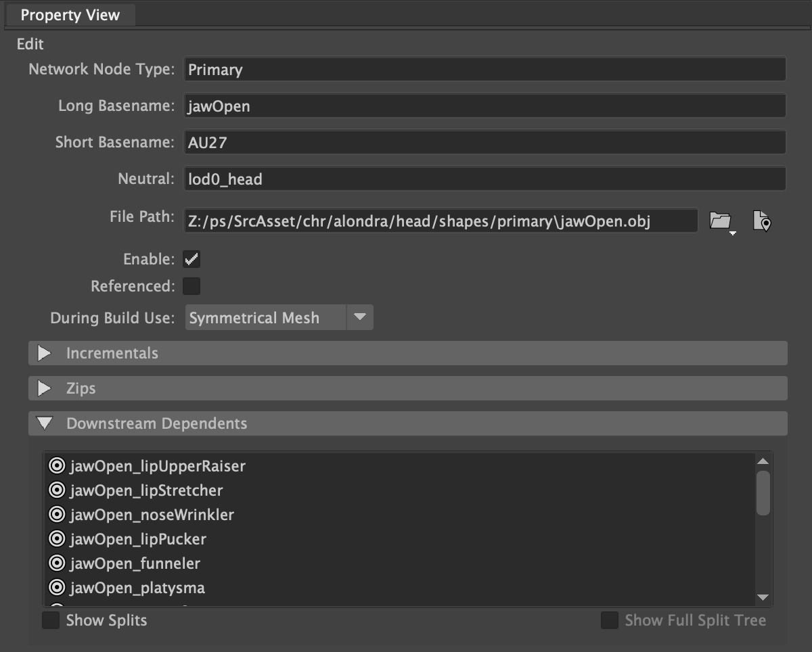Click the browse folder icon beside File Path
Viewport: 812px width, 652px height.
(721, 220)
